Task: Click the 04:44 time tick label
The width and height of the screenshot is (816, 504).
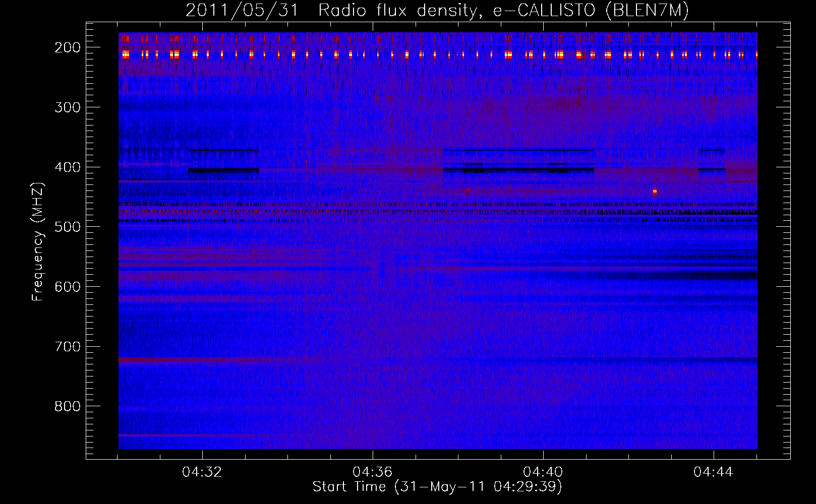Action: coord(714,472)
